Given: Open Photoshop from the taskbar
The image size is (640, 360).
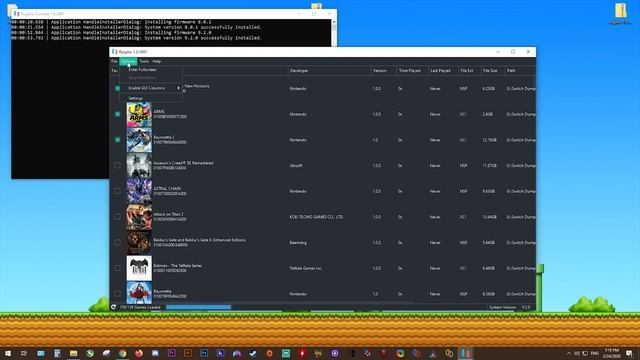Looking at the screenshot, I should click(204, 353).
